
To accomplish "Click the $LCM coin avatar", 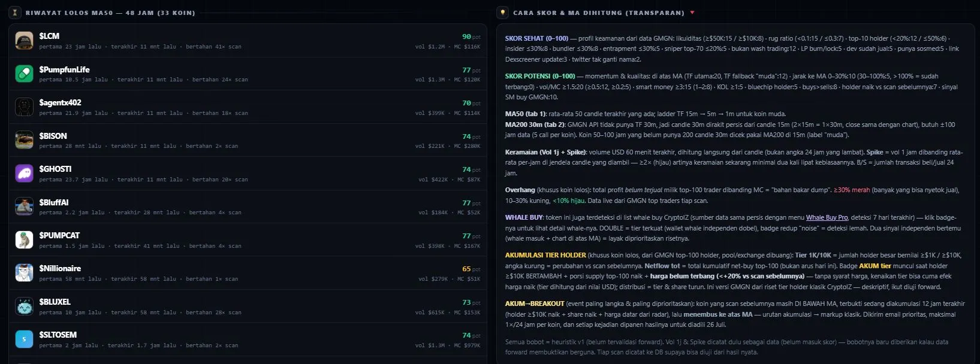I will [24, 41].
